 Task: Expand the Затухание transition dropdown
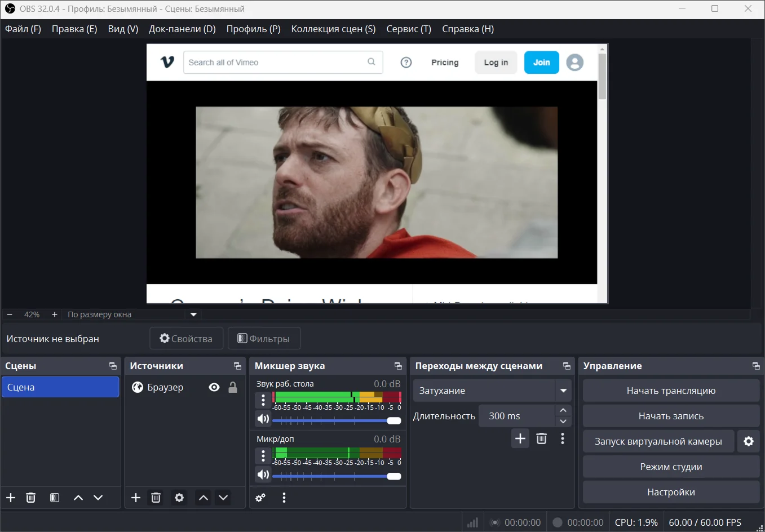point(563,391)
